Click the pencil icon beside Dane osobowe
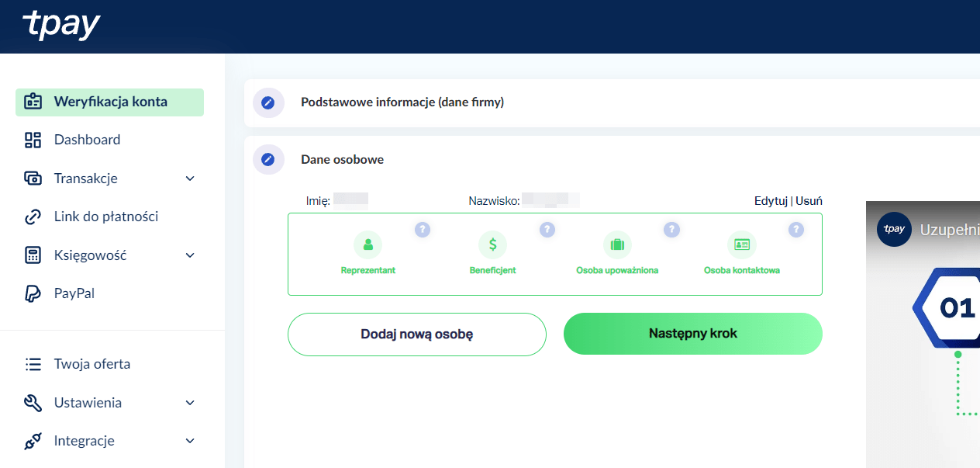This screenshot has height=468, width=980. pyautogui.click(x=268, y=160)
